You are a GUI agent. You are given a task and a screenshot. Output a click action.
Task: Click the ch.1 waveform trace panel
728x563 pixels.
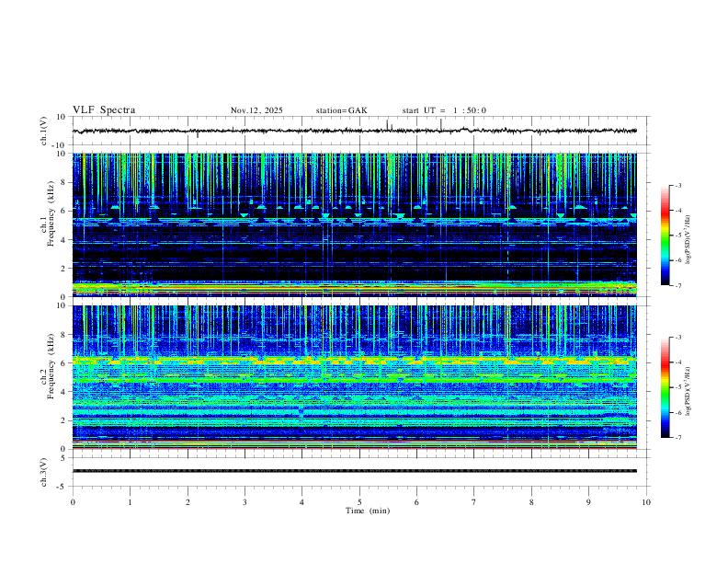point(360,131)
